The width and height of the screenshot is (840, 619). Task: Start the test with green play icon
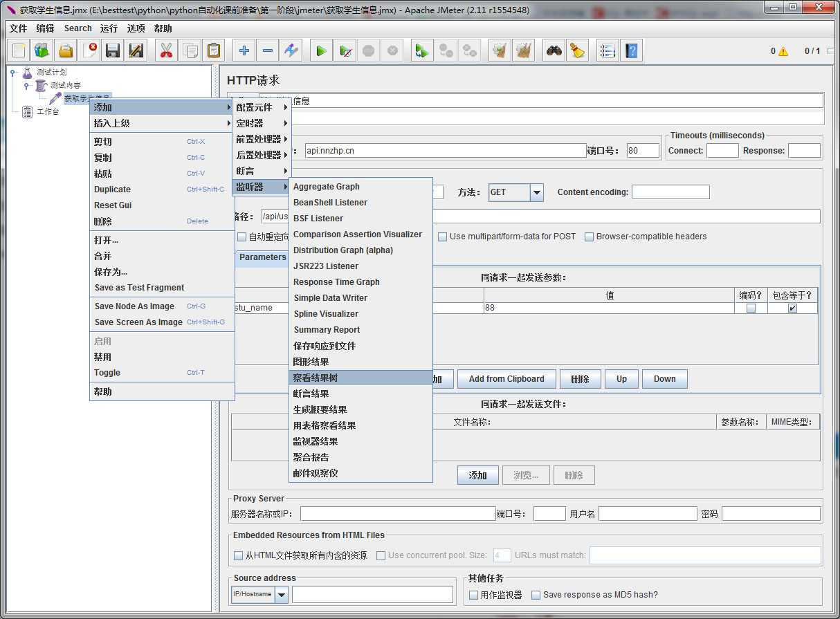pos(321,50)
